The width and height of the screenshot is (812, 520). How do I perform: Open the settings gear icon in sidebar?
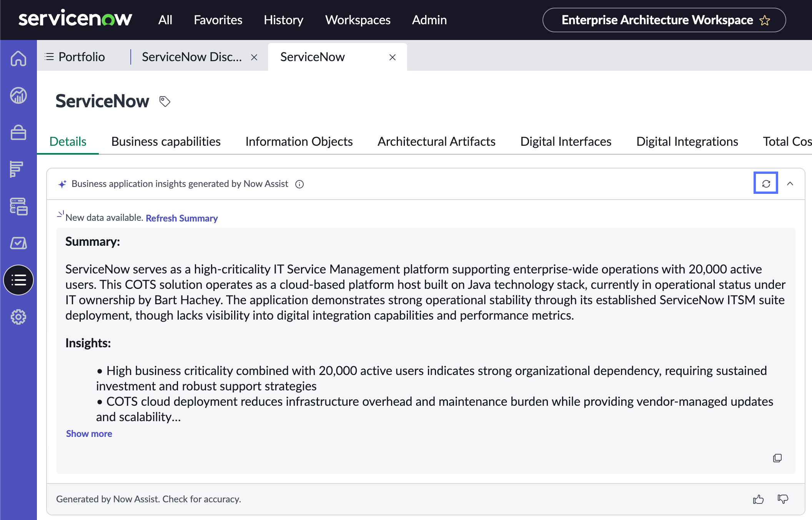(18, 317)
